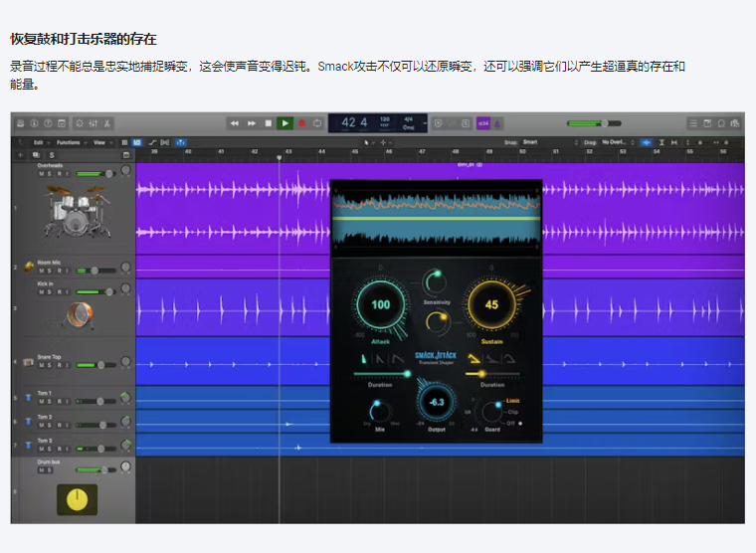The image size is (756, 553).
Task: Click the drum kit image on Overheads
Action: click(79, 211)
